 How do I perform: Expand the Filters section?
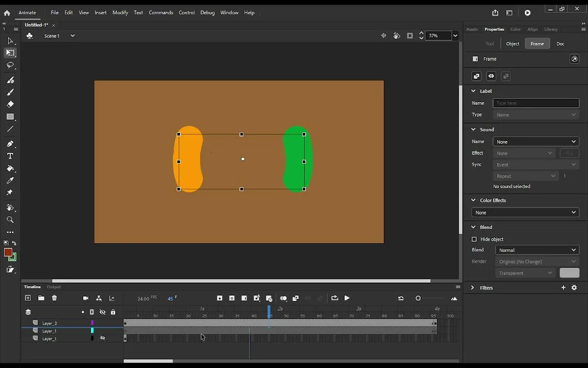click(x=473, y=288)
